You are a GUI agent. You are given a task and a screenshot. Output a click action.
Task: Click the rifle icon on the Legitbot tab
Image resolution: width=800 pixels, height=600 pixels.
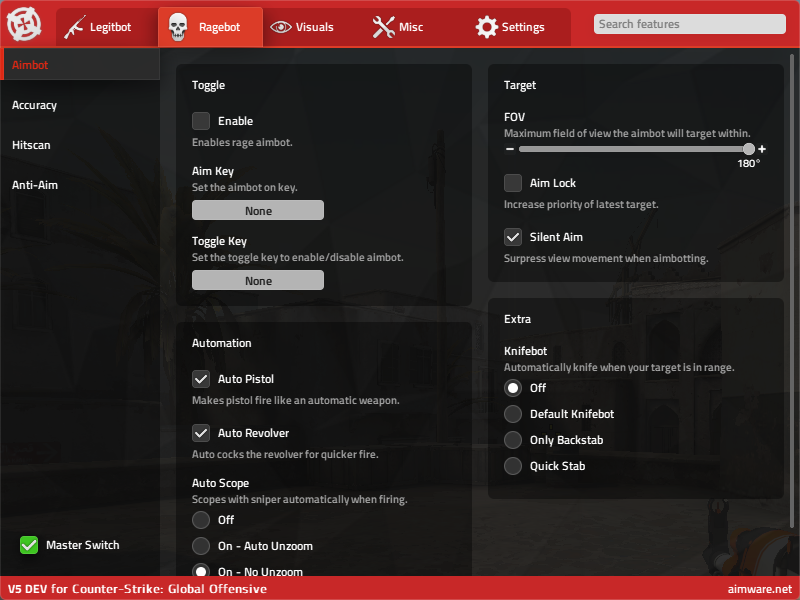click(x=74, y=27)
